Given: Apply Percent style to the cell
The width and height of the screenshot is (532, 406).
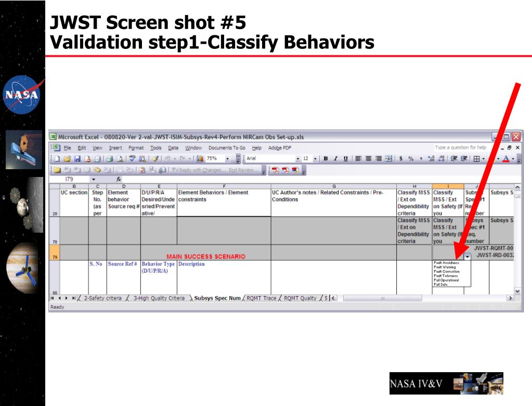Looking at the screenshot, I should coord(411,159).
